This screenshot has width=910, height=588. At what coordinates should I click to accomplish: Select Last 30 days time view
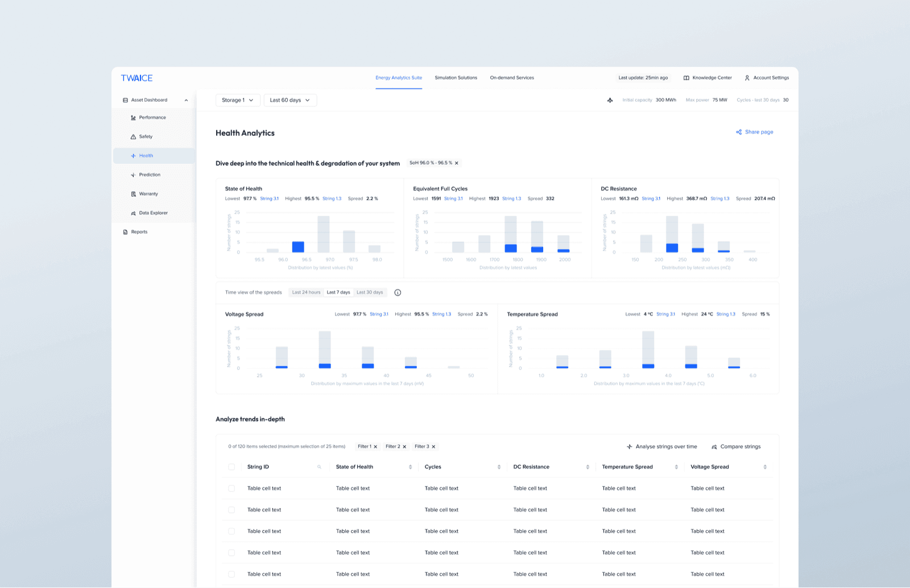click(x=370, y=292)
